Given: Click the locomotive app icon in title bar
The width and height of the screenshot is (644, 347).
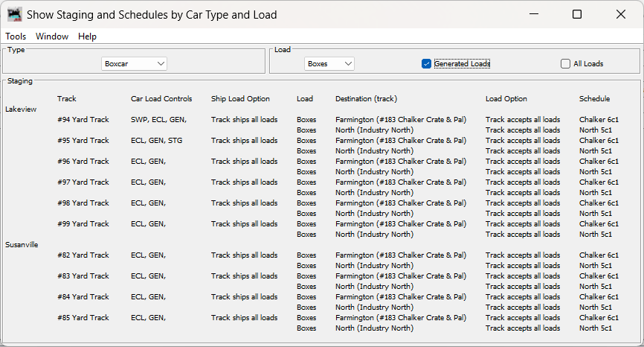Looking at the screenshot, I should tap(14, 14).
